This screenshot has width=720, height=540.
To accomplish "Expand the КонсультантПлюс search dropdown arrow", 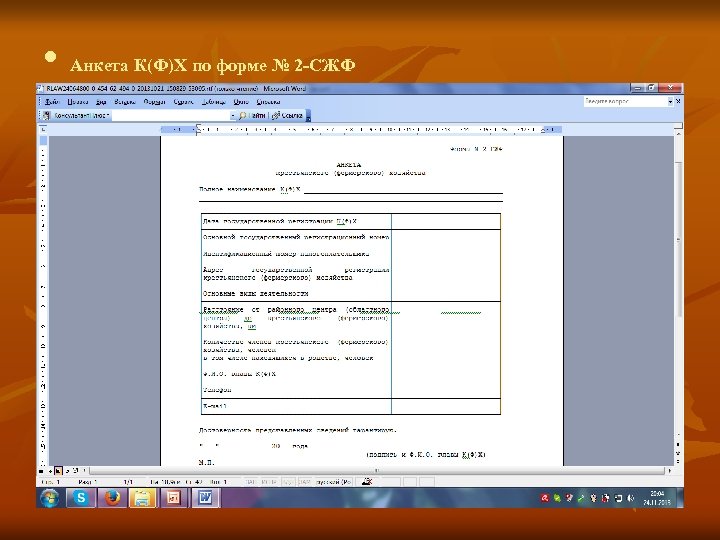I will [x=233, y=116].
